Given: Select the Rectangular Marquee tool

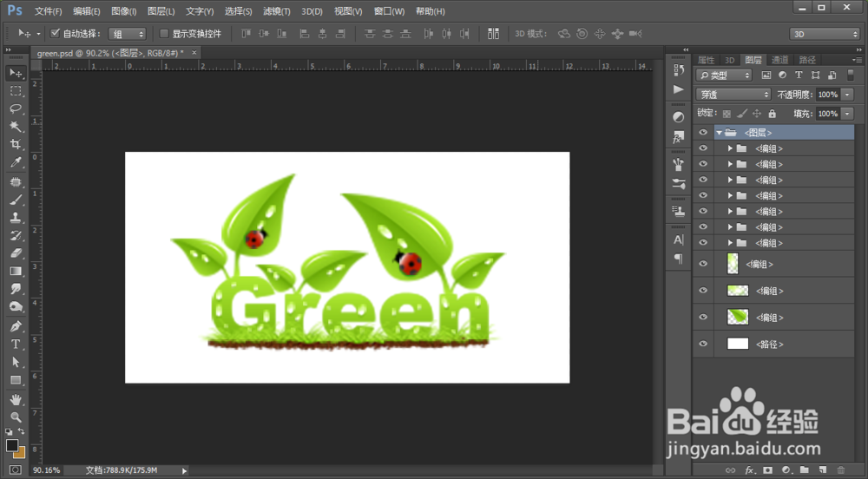Looking at the screenshot, I should [x=16, y=91].
